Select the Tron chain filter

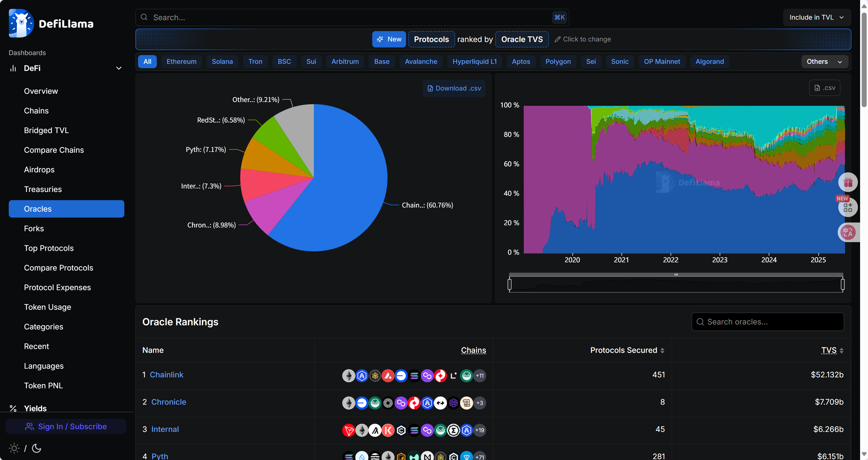(x=256, y=62)
